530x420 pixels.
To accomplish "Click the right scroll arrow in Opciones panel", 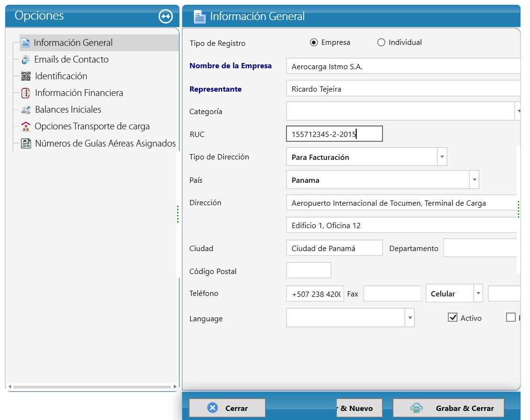I will click(x=175, y=387).
